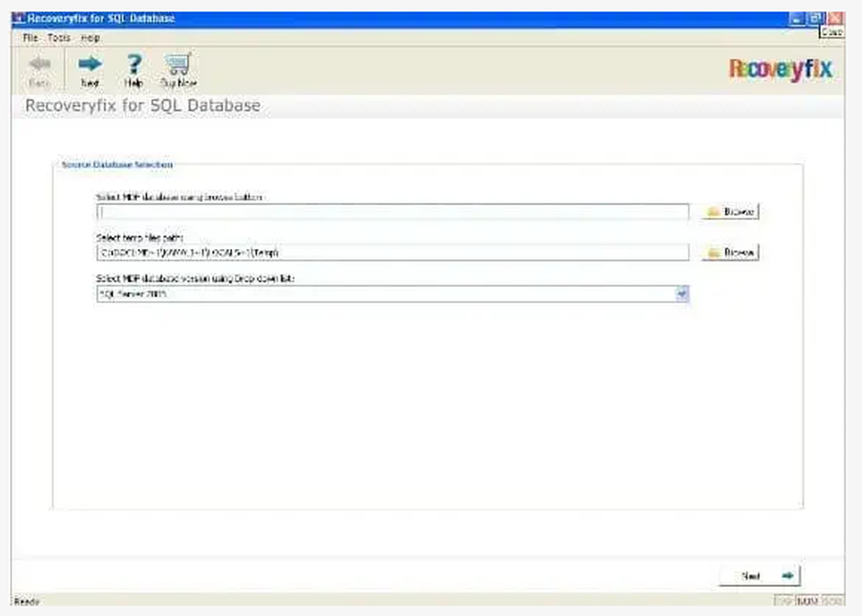This screenshot has width=862, height=616.
Task: Click the NUM indicator in the status bar
Action: point(807,601)
